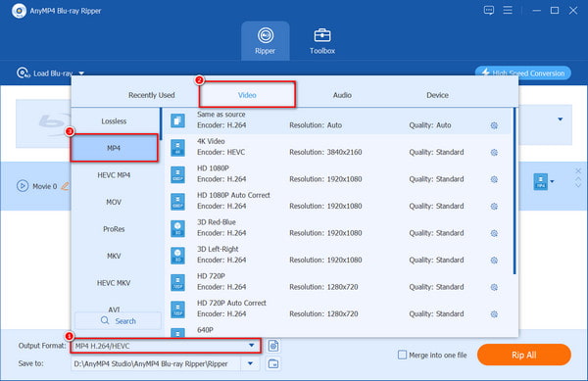Expand the Blu-ray title list dropdown arrow
Viewport: 588px width, 381px height.
pos(561,119)
